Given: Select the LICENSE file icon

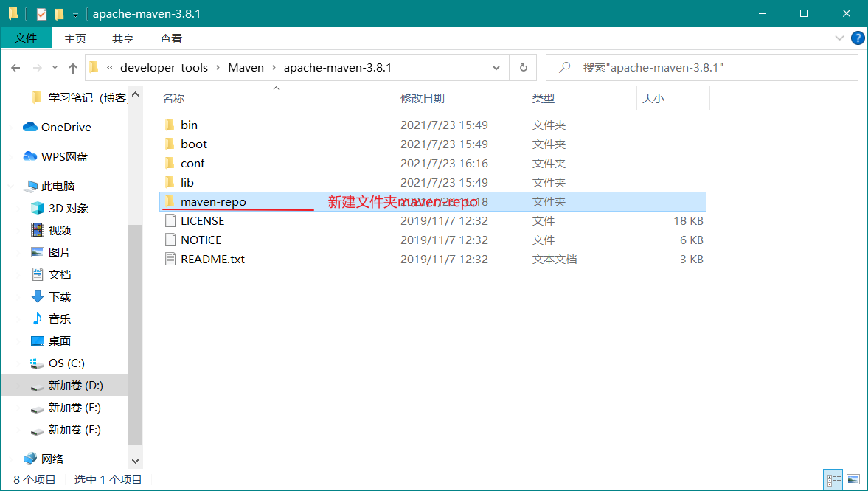Looking at the screenshot, I should coord(170,221).
